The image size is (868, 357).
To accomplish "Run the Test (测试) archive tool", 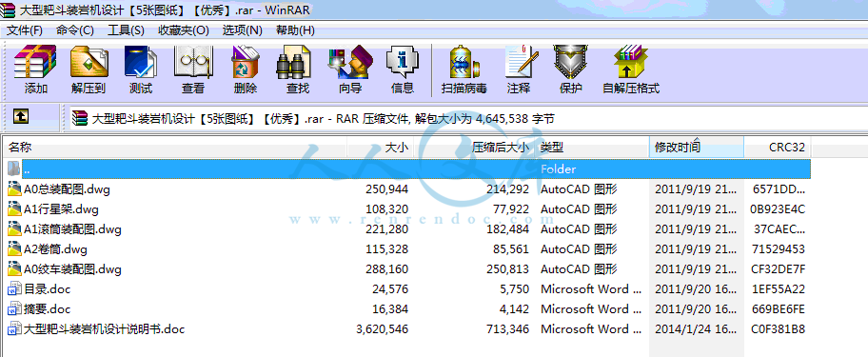I will coord(141,69).
